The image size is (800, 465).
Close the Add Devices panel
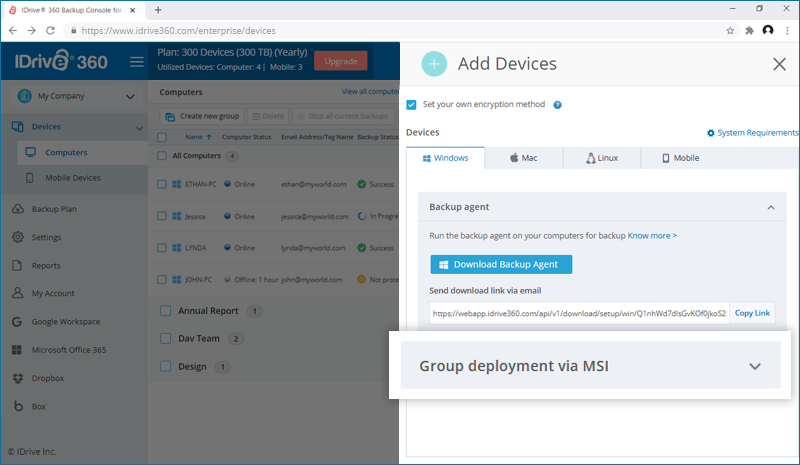pyautogui.click(x=779, y=64)
